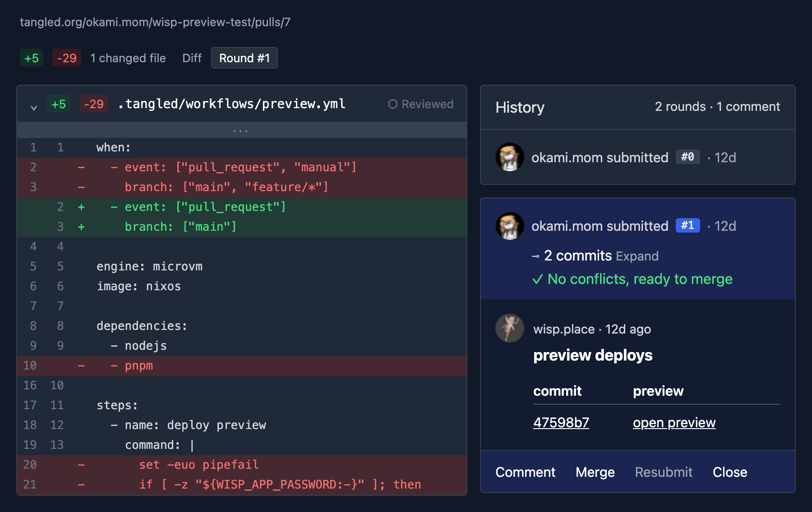Image resolution: width=812 pixels, height=512 pixels.
Task: Click line 'image: nixos'
Action: (x=241, y=286)
